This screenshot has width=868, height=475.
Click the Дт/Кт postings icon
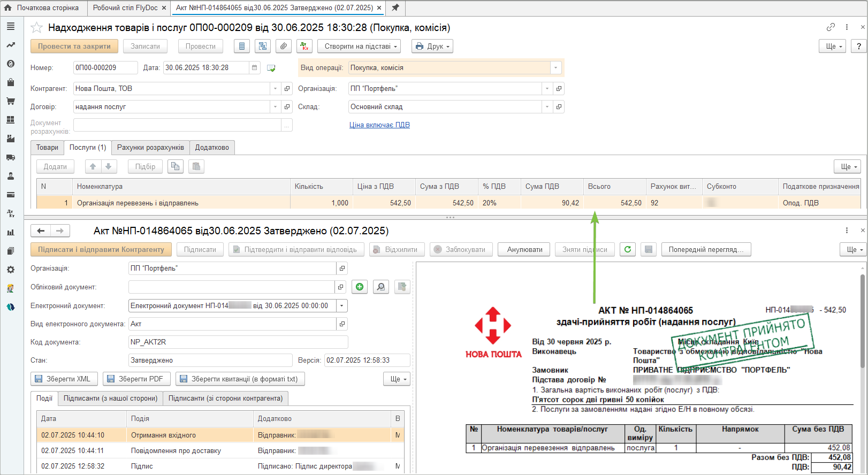304,47
